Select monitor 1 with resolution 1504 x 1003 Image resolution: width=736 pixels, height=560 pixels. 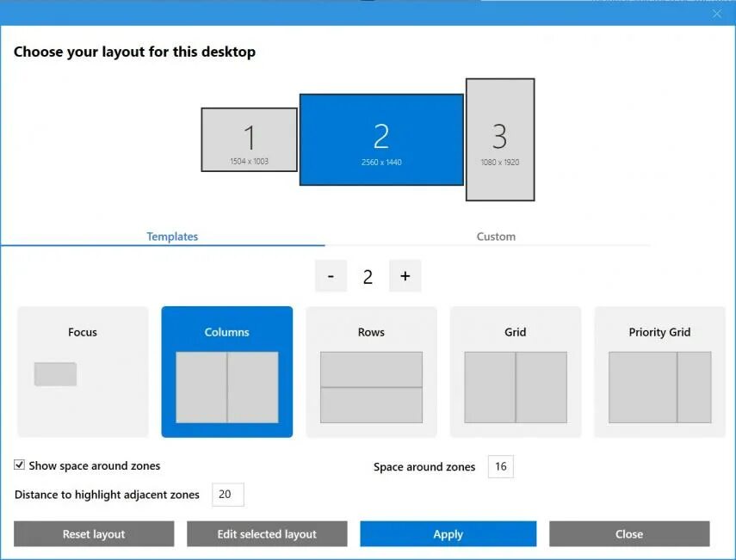tap(249, 138)
